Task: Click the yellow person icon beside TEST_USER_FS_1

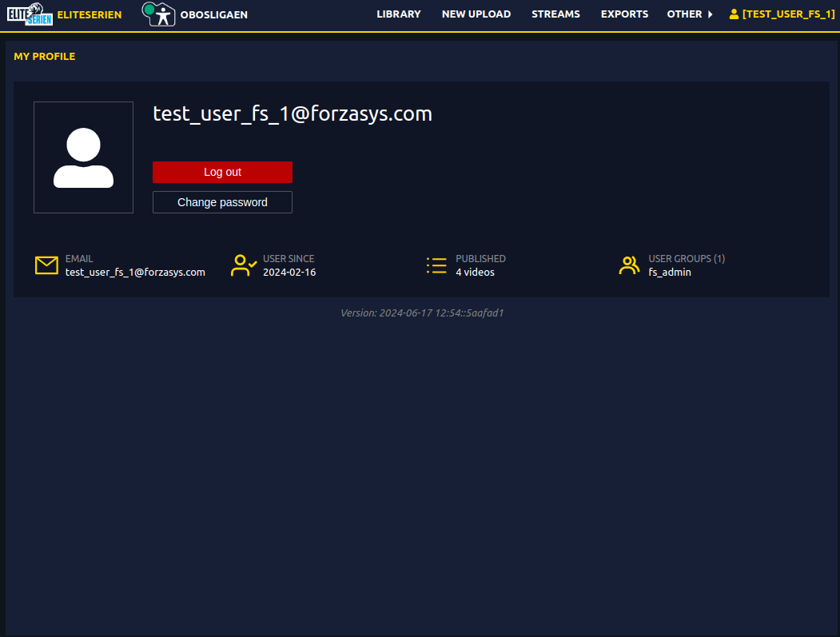Action: coord(733,14)
